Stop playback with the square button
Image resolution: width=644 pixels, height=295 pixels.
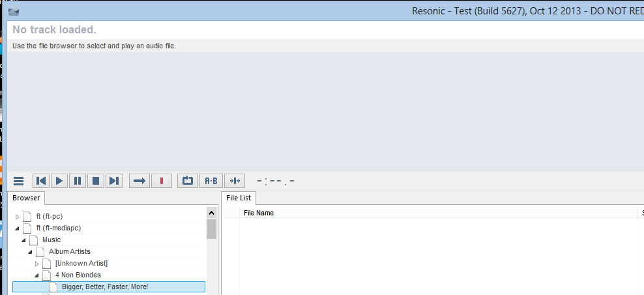pyautogui.click(x=96, y=181)
